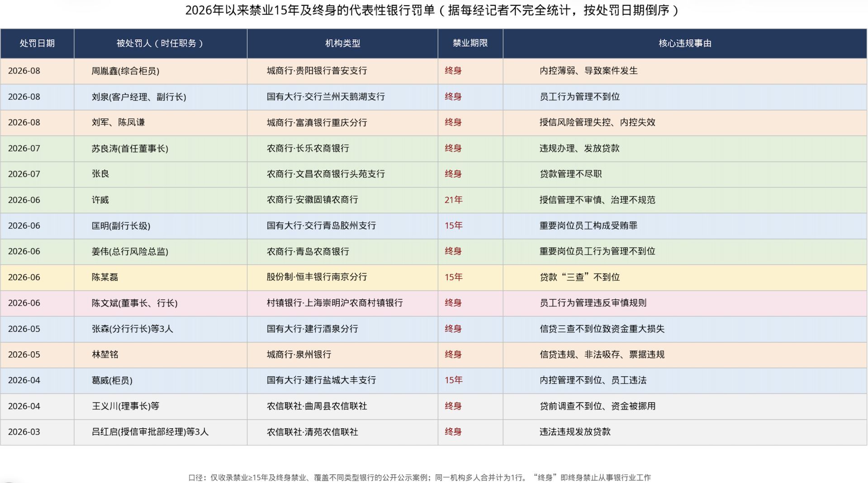The image size is (868, 483).
Task: Click 信贷违规、非法吸存、票据违规
Action: [602, 354]
